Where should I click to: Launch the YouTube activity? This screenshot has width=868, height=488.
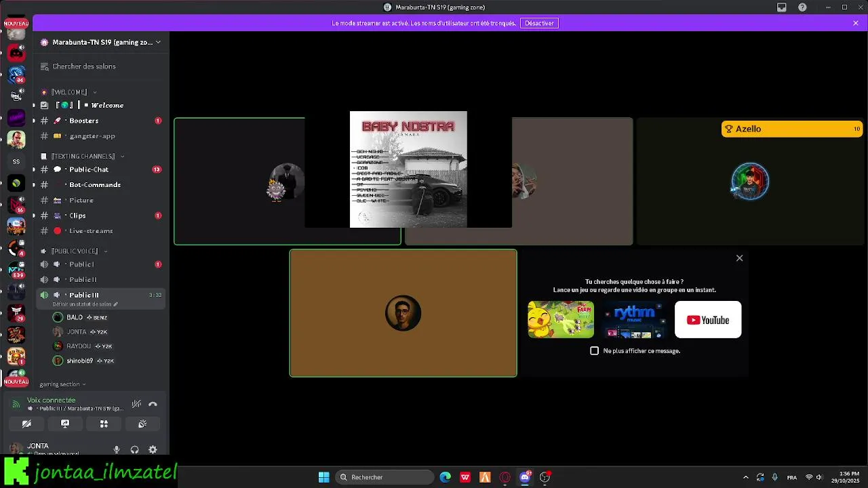708,320
